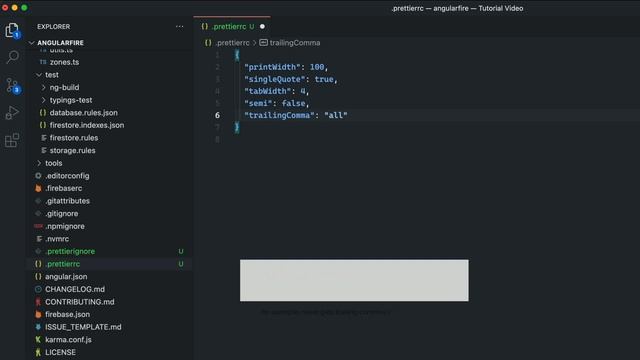Open firebase.json file

tap(67, 315)
